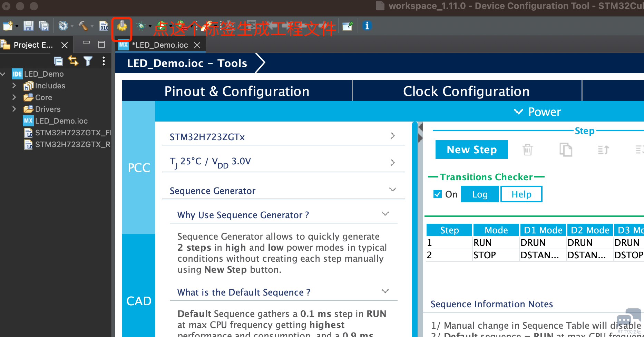Open the build configurations gear icon

[63, 26]
